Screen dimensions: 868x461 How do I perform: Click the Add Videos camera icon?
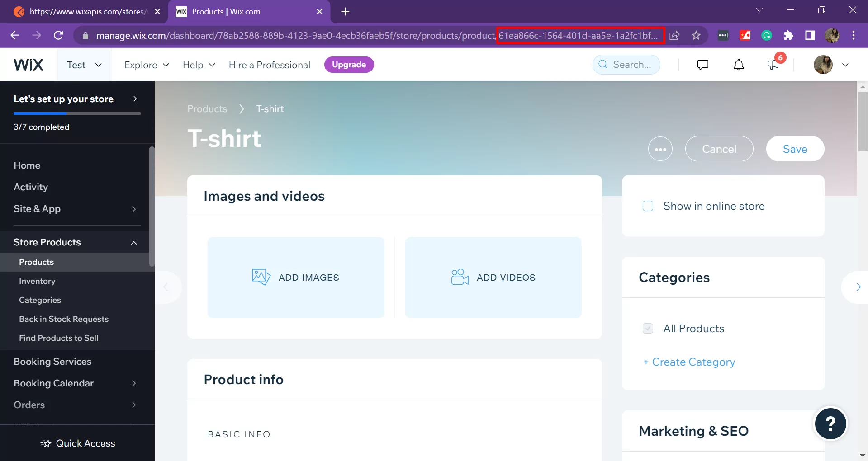pos(459,277)
